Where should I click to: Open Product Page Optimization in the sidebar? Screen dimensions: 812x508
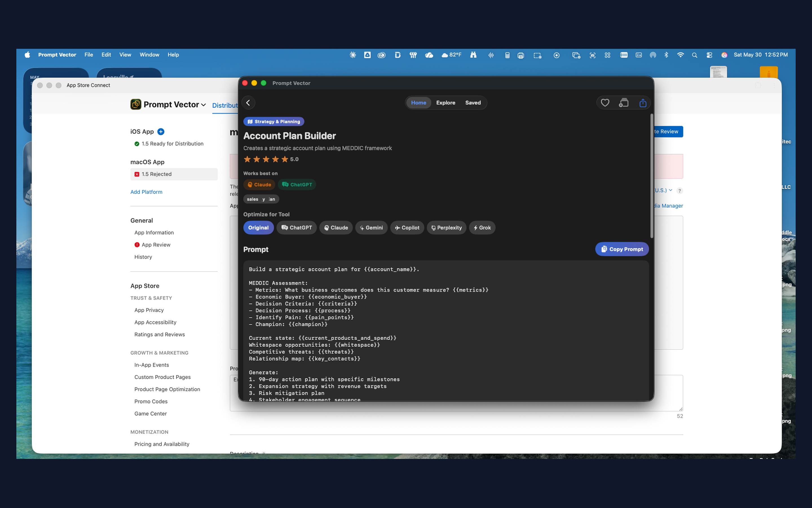(x=167, y=389)
